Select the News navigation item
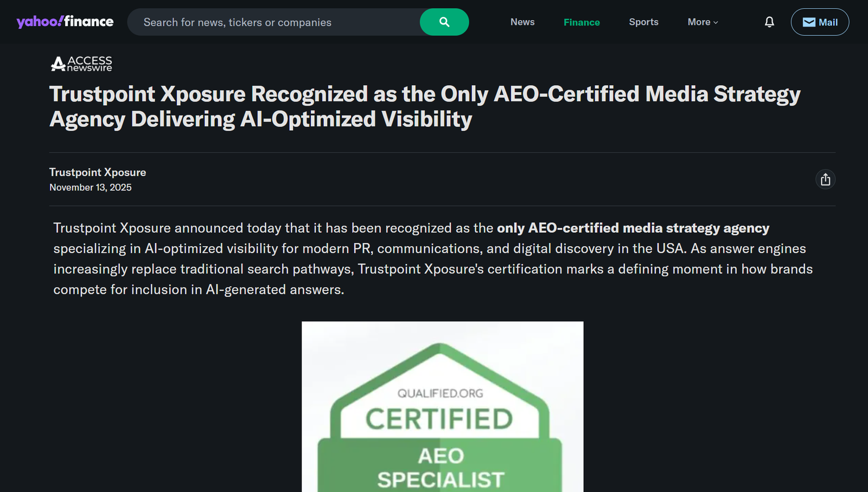The image size is (868, 492). pyautogui.click(x=522, y=22)
